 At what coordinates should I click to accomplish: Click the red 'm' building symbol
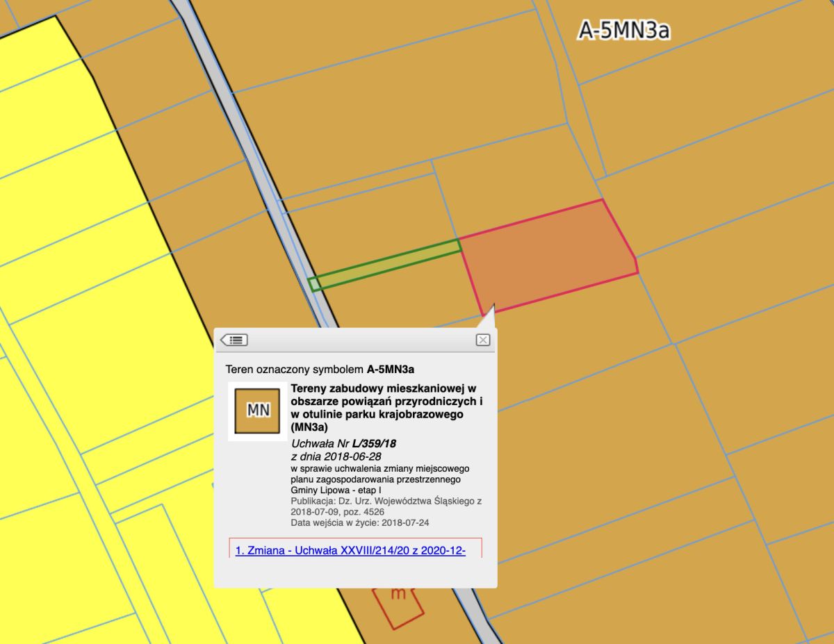[x=398, y=596]
